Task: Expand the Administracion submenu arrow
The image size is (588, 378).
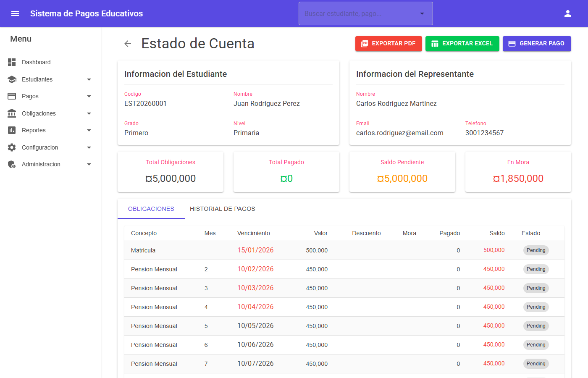Action: point(89,164)
